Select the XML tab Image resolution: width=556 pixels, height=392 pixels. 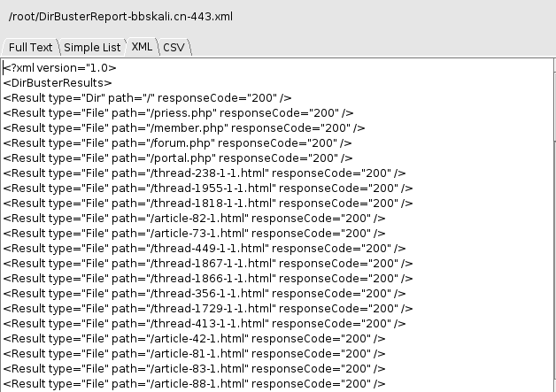(x=142, y=47)
